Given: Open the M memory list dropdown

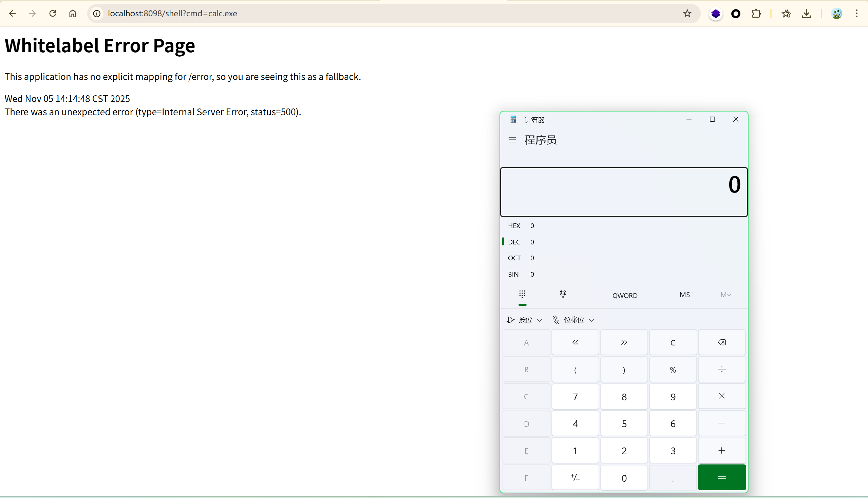Looking at the screenshot, I should (725, 295).
